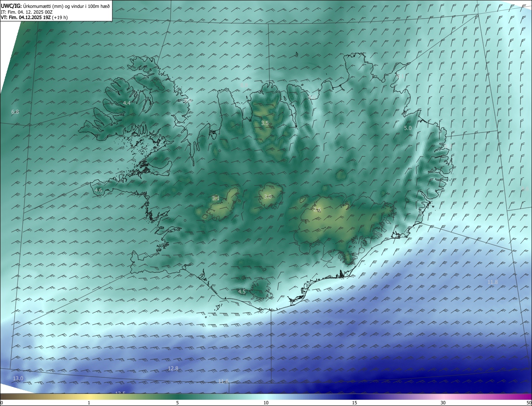The width and height of the screenshot is (532, 406).
Task: Click the 10 tick on the color scale
Action: 266,403
